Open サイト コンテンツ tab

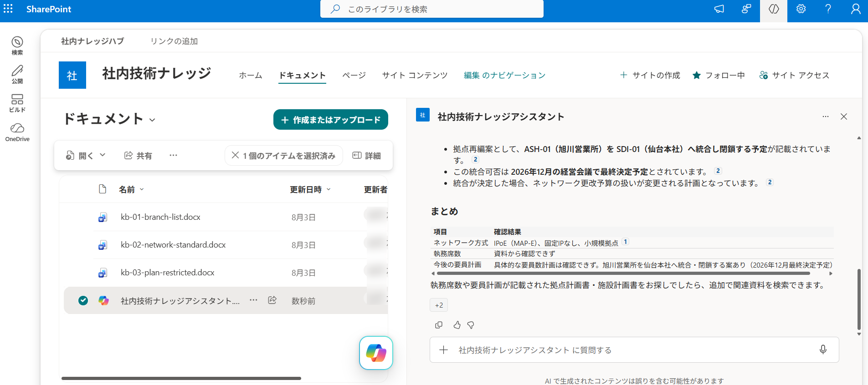[x=415, y=75]
